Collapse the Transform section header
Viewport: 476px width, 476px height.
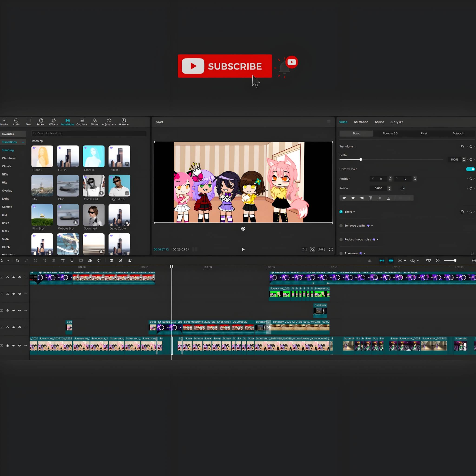tap(355, 147)
